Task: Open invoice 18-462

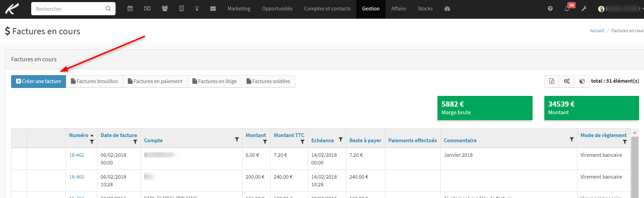Action: [77, 155]
